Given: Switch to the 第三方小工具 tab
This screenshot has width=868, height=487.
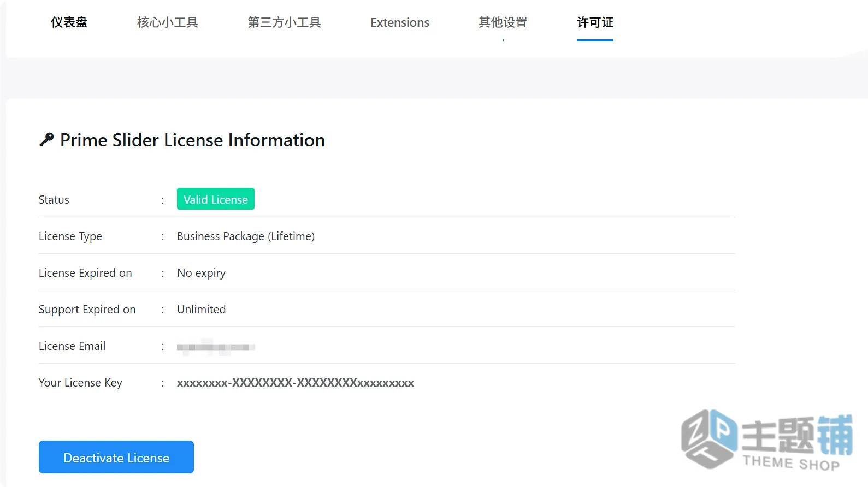Looking at the screenshot, I should tap(285, 22).
